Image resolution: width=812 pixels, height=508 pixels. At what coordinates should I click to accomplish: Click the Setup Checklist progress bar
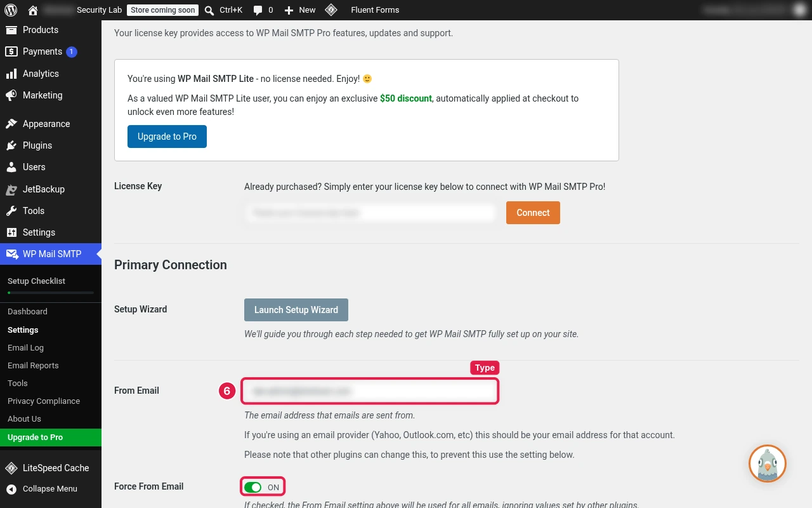point(51,293)
